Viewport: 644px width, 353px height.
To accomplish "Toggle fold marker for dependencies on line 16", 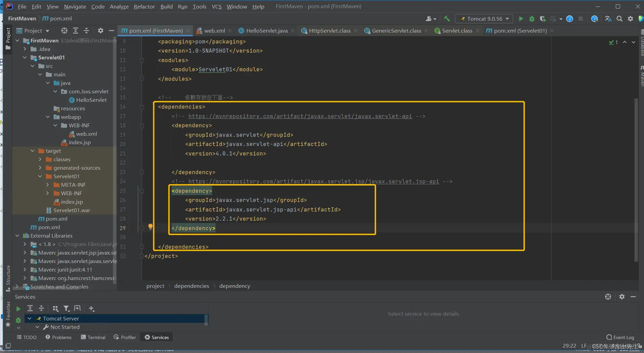I will (x=142, y=107).
